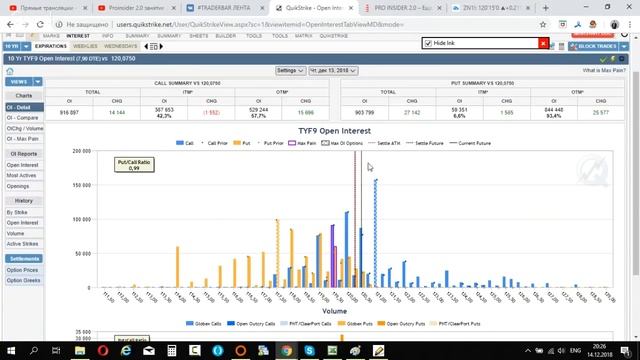Toggle Max OI Options in the legend
Viewport: 640px width, 360px height.
pos(342,143)
